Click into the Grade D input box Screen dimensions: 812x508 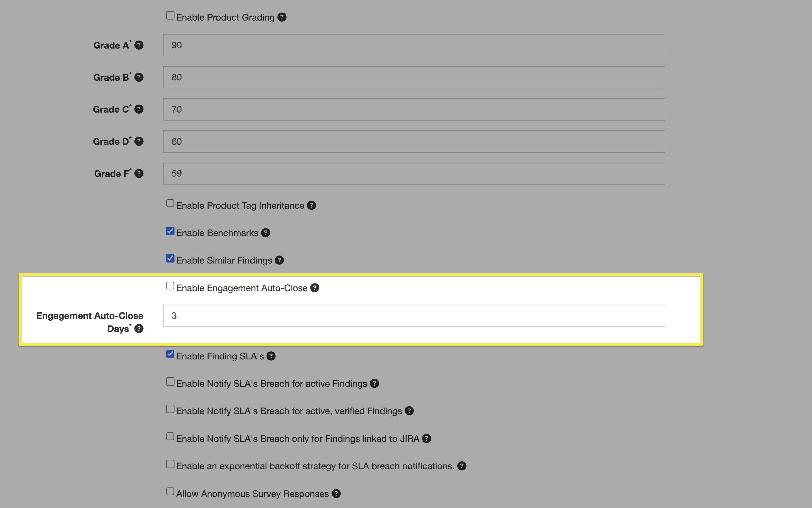click(414, 141)
